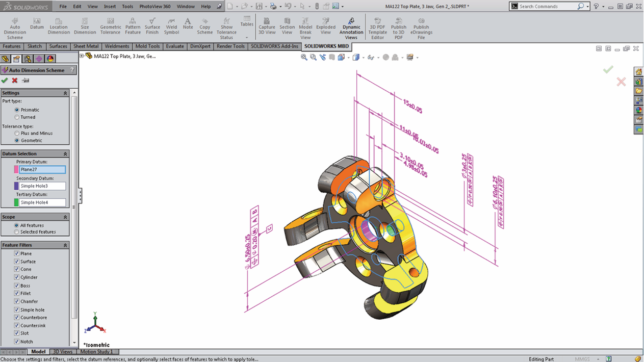Open the 3D Views bottom tab
The width and height of the screenshot is (644, 362).
63,352
